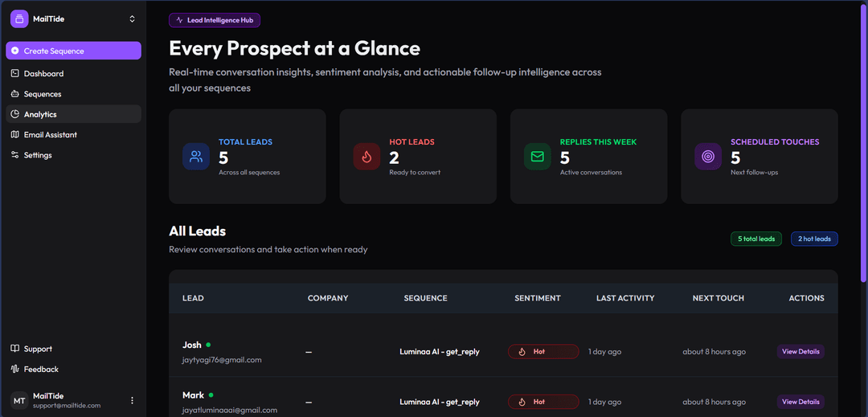Click the Replies This Week envelope icon
Screen dimensions: 868x417
[x=537, y=157]
